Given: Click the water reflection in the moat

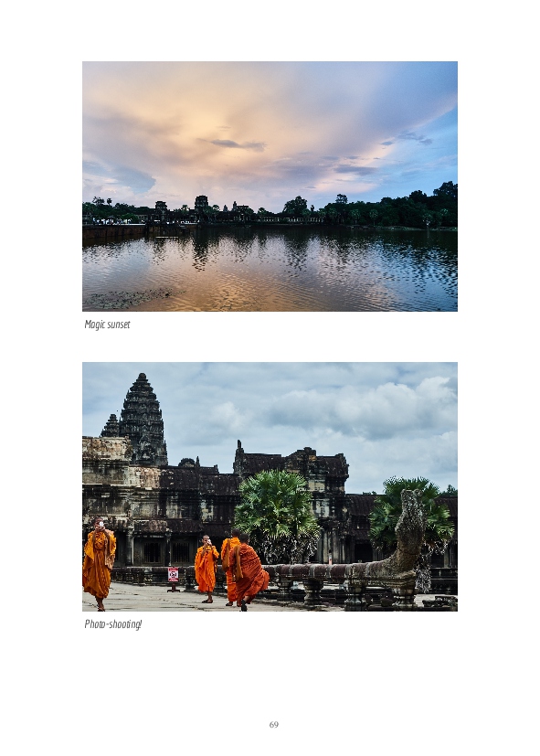Looking at the screenshot, I should point(270,268).
